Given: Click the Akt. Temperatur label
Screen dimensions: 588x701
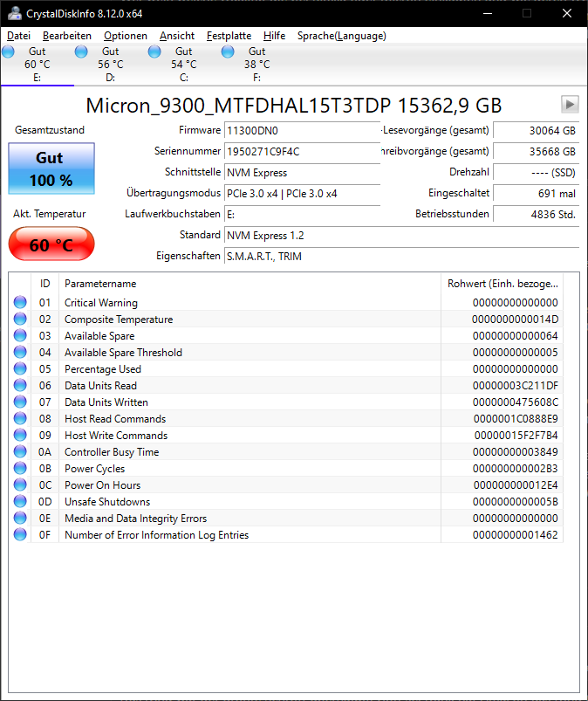Looking at the screenshot, I should (x=49, y=214).
